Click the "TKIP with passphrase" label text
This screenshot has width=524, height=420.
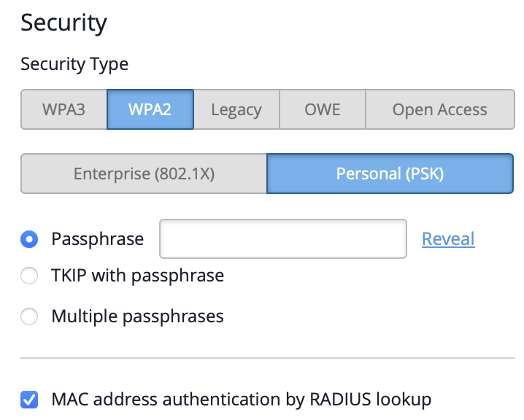[x=137, y=276]
